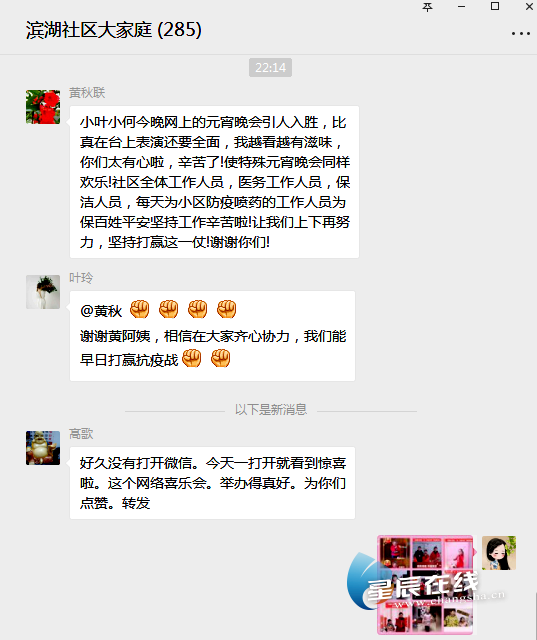Click the @黄秋 mention in 叶玲's message
Screen dimensions: 537x640
click(101, 311)
